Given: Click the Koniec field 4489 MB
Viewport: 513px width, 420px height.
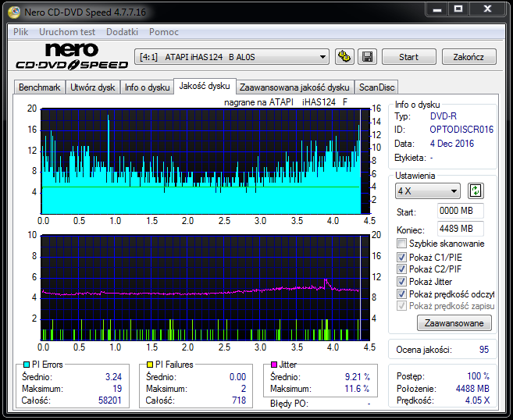Looking at the screenshot, I should click(x=461, y=228).
